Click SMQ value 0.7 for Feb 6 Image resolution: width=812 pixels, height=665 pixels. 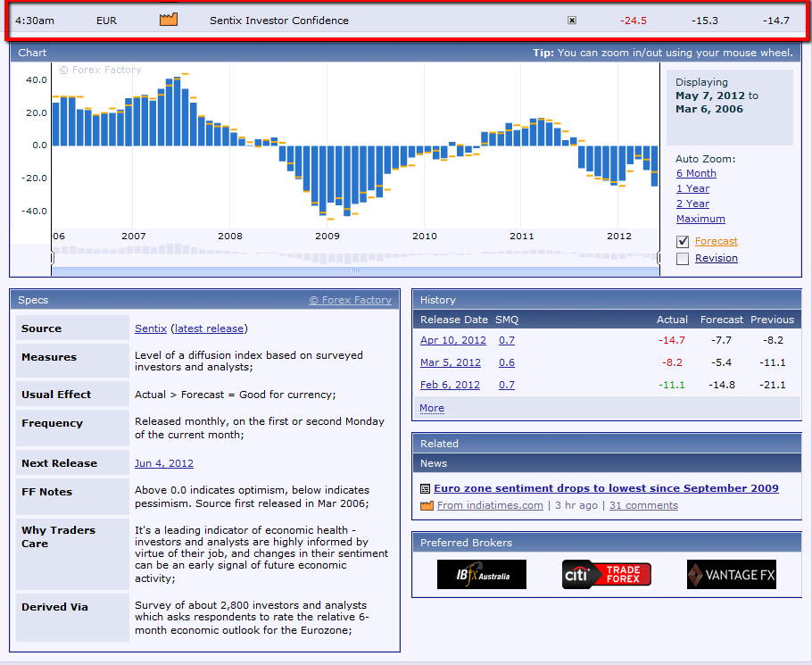tap(507, 385)
